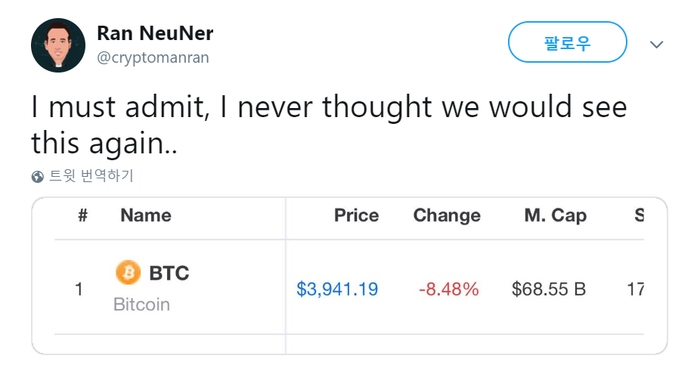
Task: Click the globe icon beside translate text
Action: [38, 177]
